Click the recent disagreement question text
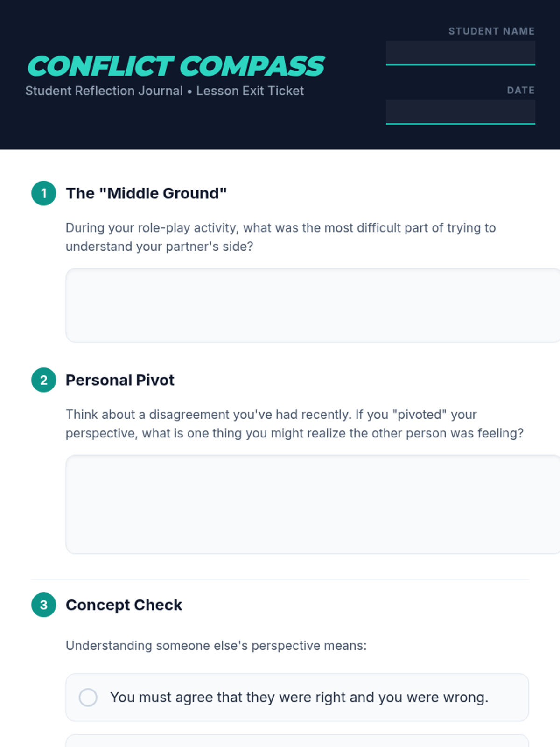This screenshot has width=560, height=747. (x=294, y=424)
